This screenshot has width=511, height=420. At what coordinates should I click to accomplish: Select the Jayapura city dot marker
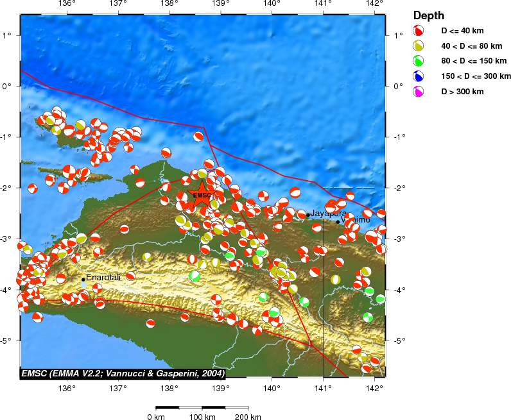click(x=308, y=215)
